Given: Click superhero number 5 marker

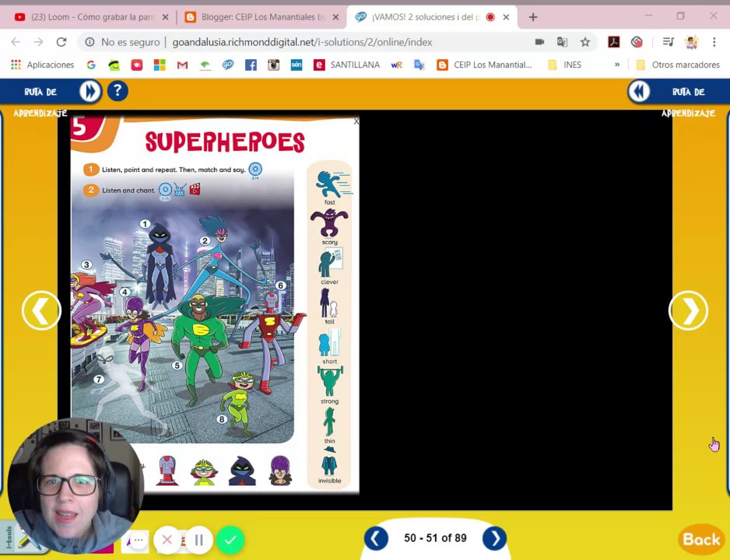Looking at the screenshot, I should 177,366.
